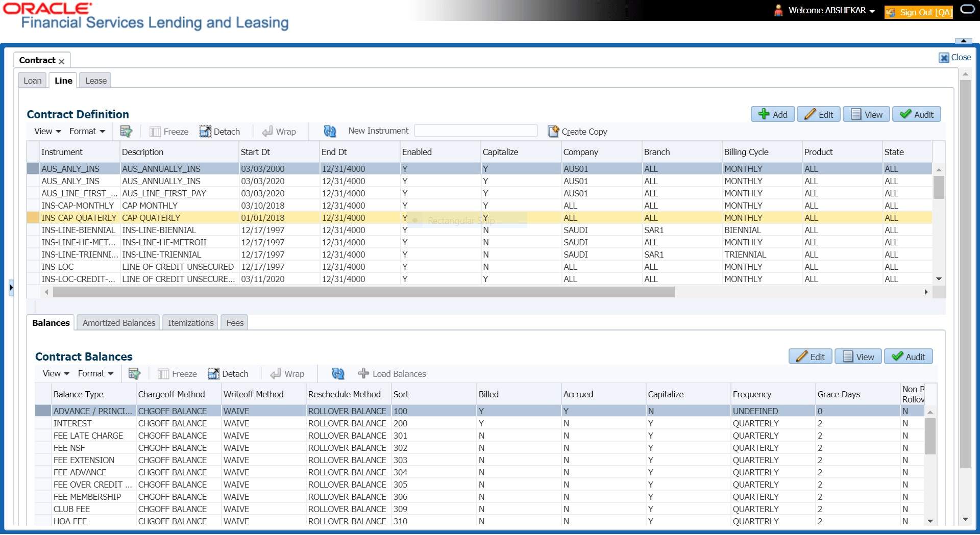This screenshot has width=980, height=535.
Task: Open the Amortized Balances tab
Action: pyautogui.click(x=119, y=323)
